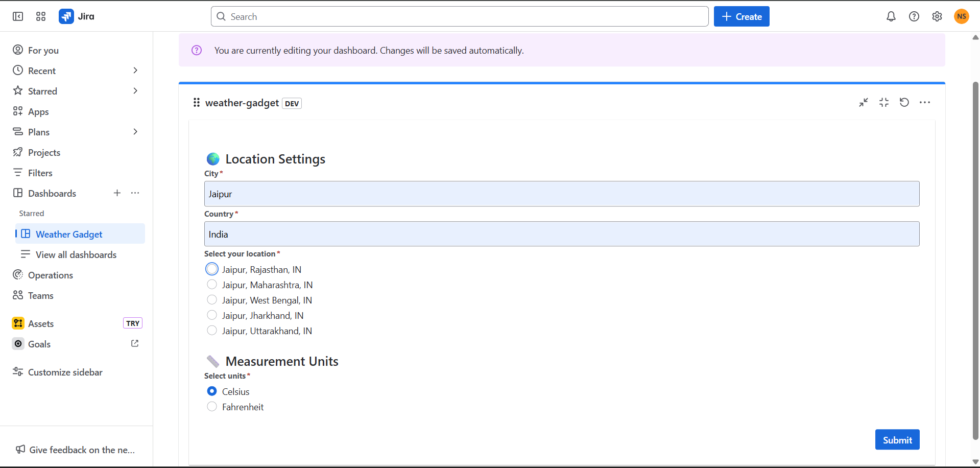Select Celsius units

212,391
